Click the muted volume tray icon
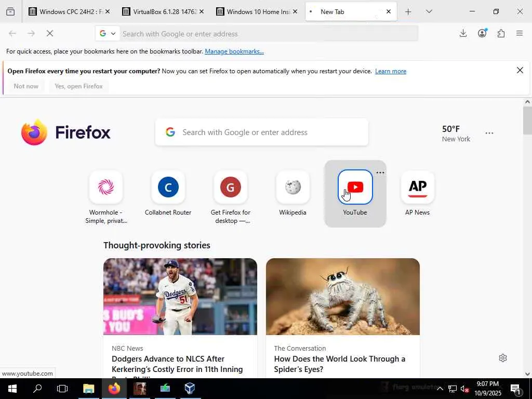Screen dimensions: 532x399 click(x=465, y=389)
